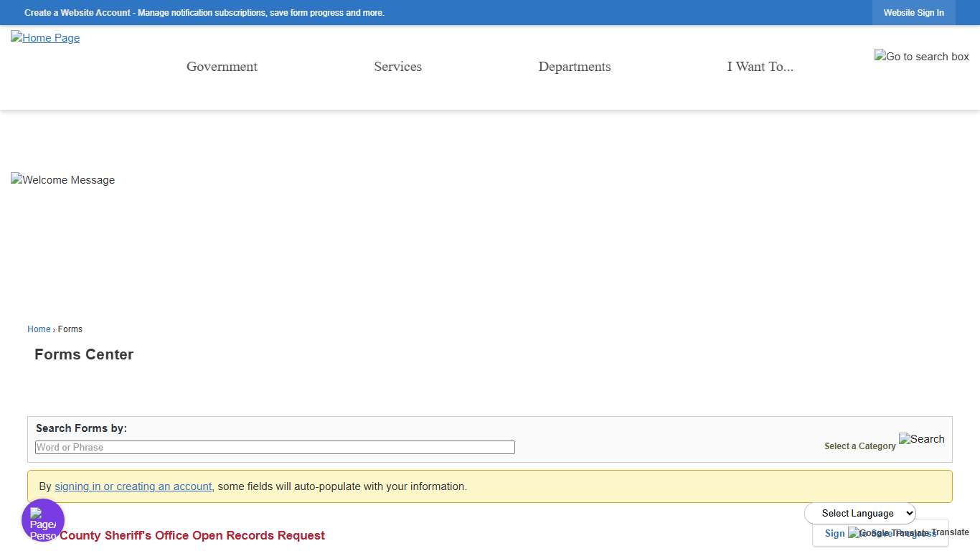Open the I Want To... menu
This screenshot has height=551, width=980.
760,67
